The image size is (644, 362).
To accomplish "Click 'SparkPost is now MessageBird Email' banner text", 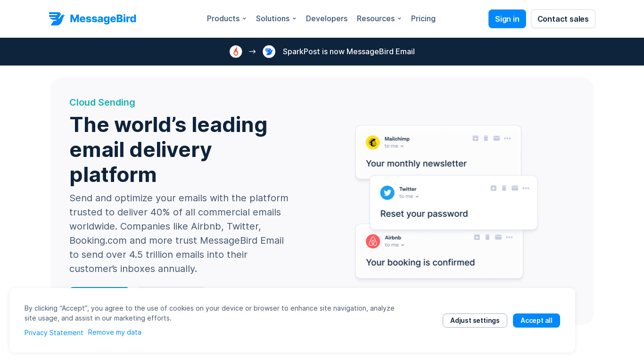I will (349, 51).
